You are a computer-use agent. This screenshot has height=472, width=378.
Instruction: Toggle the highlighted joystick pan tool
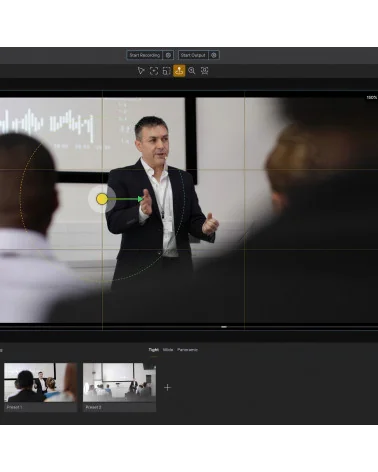pyautogui.click(x=179, y=71)
